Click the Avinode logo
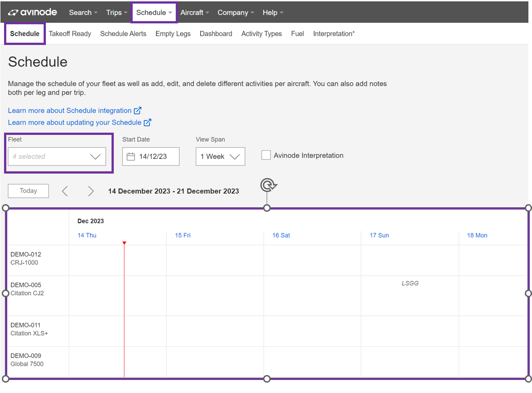This screenshot has height=393, width=532. coord(32,13)
